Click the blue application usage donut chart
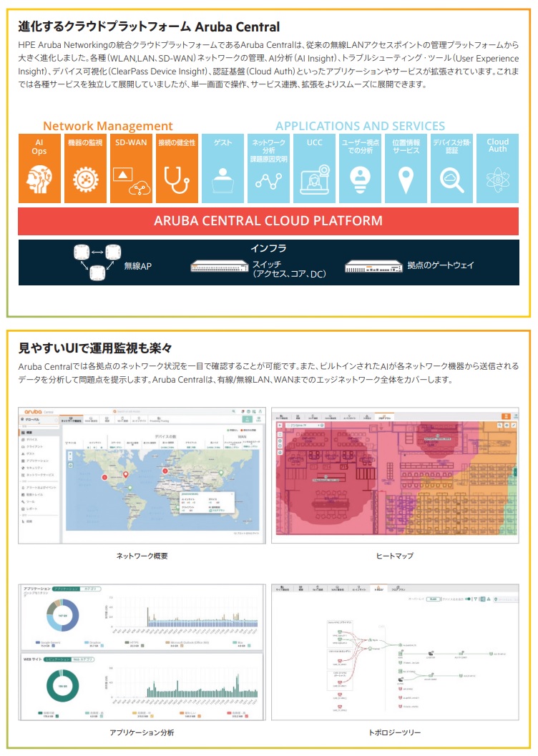Image resolution: width=538 pixels, height=756 pixels. point(63,615)
